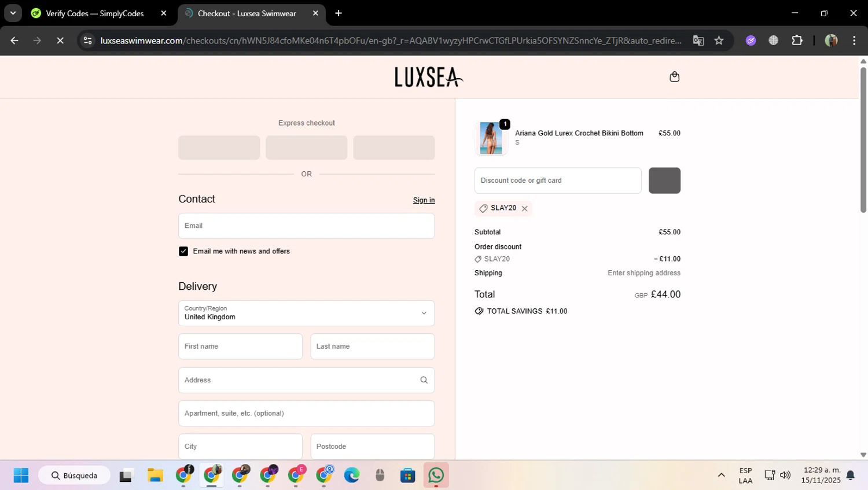Open the task view taskbar icon
The width and height of the screenshot is (868, 490).
[126, 476]
